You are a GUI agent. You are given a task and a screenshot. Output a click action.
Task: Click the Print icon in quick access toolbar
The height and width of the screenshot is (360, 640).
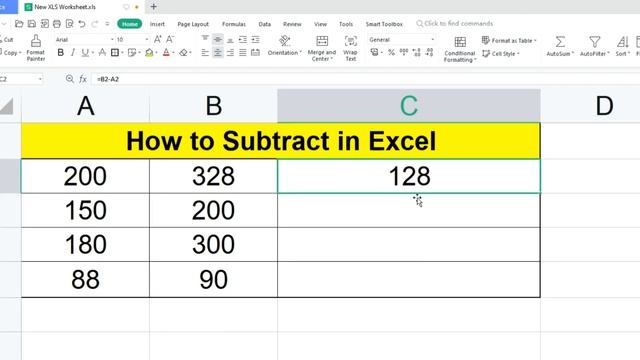point(57,24)
